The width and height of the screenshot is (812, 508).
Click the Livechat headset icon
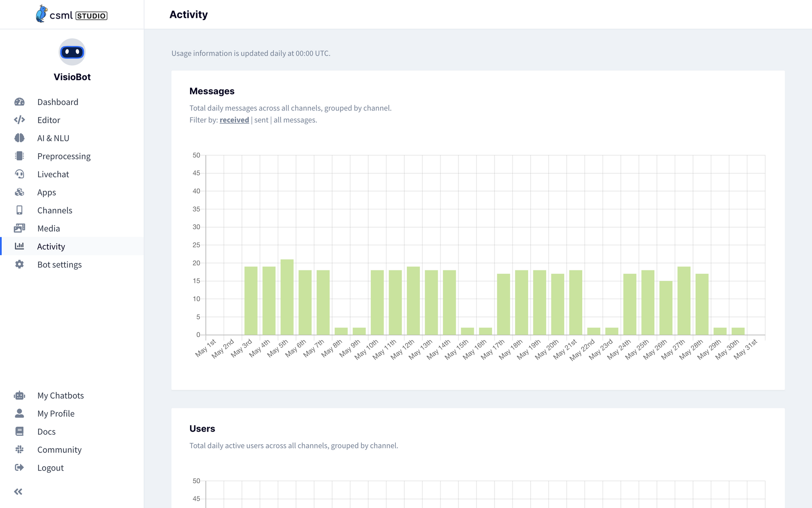click(x=19, y=174)
